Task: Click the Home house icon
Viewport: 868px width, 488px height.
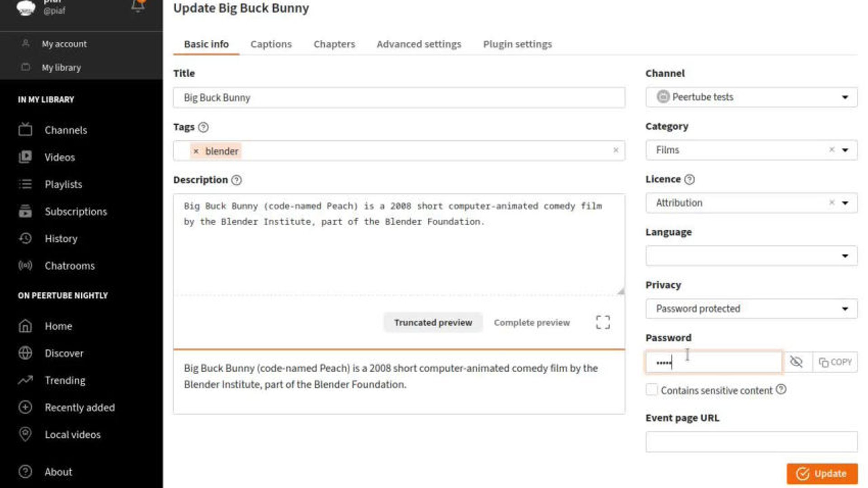Action: 25,326
